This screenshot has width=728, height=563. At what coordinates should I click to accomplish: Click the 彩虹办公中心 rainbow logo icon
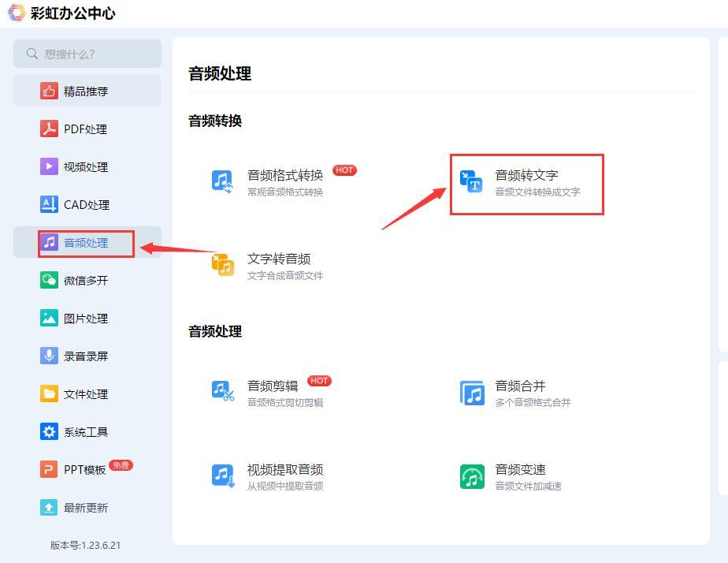(x=17, y=13)
